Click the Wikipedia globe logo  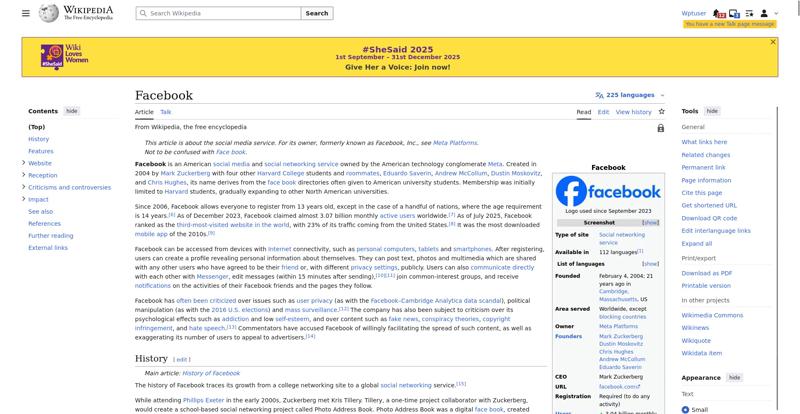tap(48, 13)
